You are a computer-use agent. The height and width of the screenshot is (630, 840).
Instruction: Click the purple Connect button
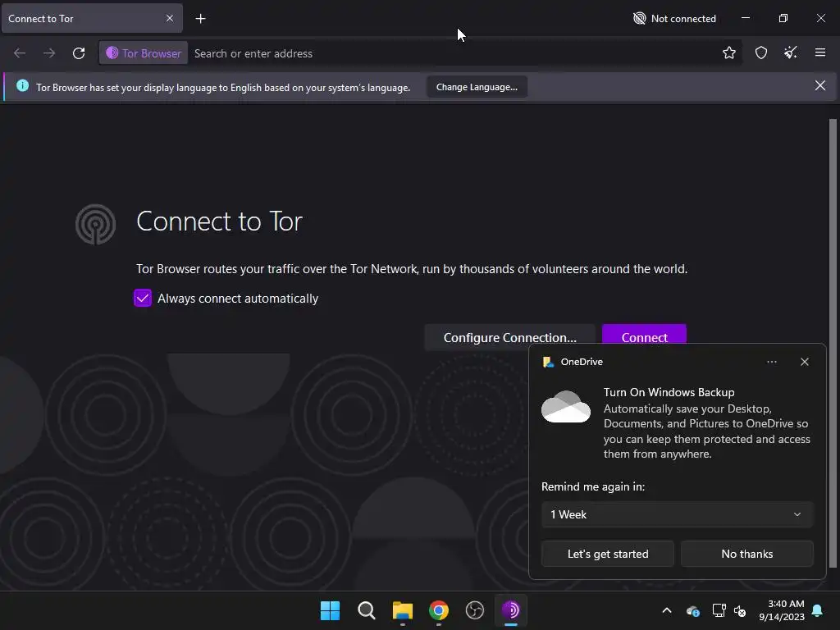[644, 335]
